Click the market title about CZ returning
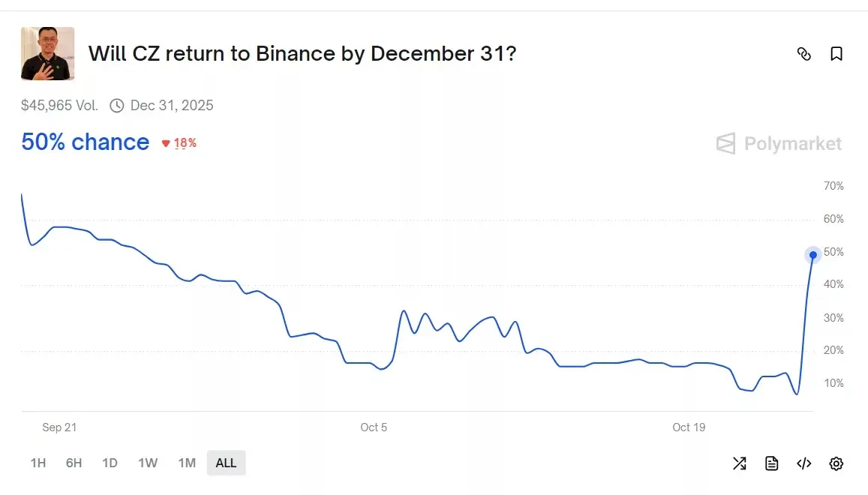The image size is (868, 495). pos(302,54)
